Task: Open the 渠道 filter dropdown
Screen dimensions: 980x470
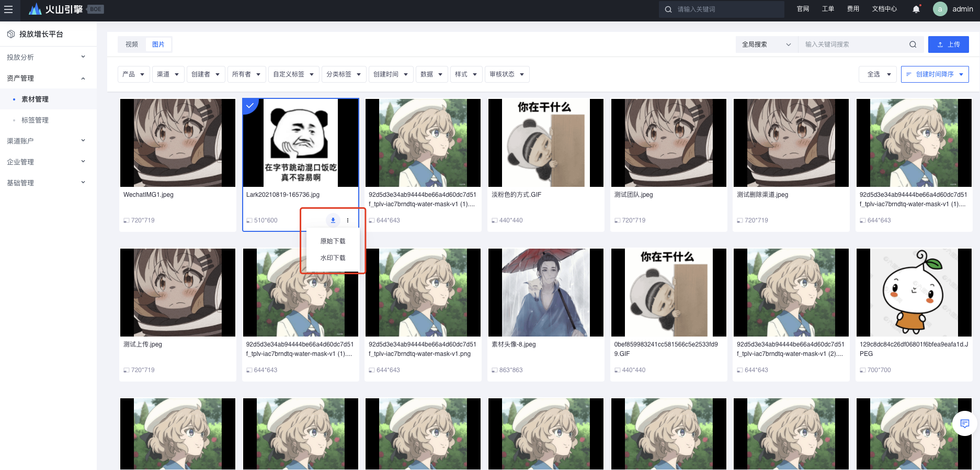Action: point(168,74)
